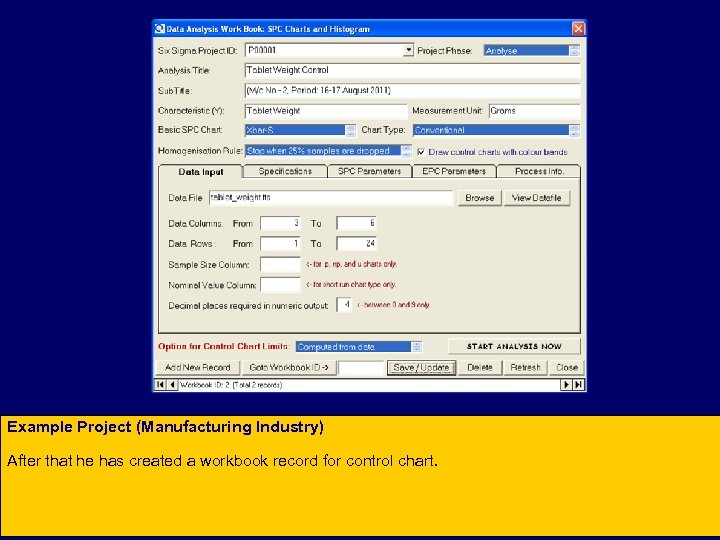Click the SubTitle input field
Image resolution: width=720 pixels, height=540 pixels.
point(412,90)
